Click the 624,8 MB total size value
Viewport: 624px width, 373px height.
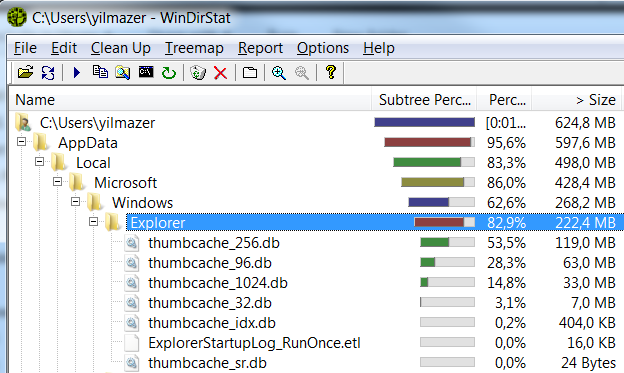tap(585, 123)
